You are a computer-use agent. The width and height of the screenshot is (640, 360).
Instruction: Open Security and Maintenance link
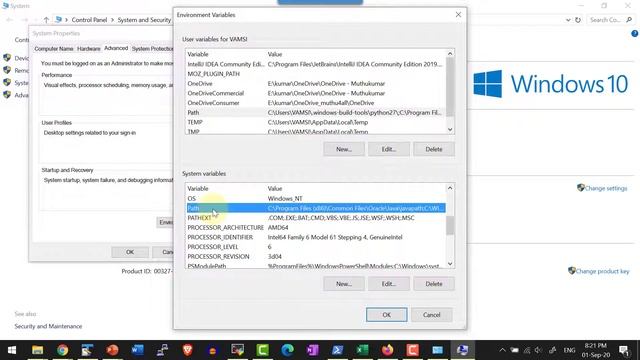48,326
